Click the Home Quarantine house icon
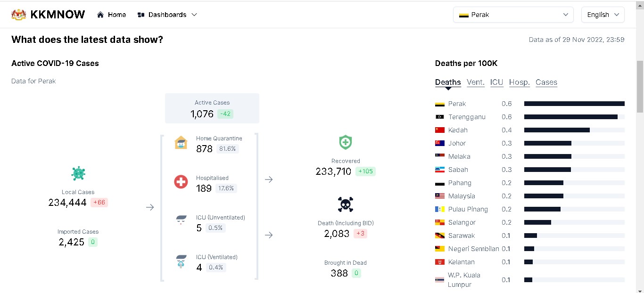This screenshot has height=293, width=644. coord(181,142)
